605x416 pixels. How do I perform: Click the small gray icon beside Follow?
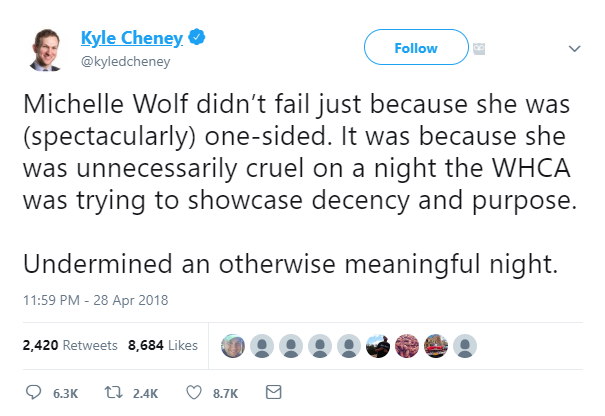click(x=479, y=49)
